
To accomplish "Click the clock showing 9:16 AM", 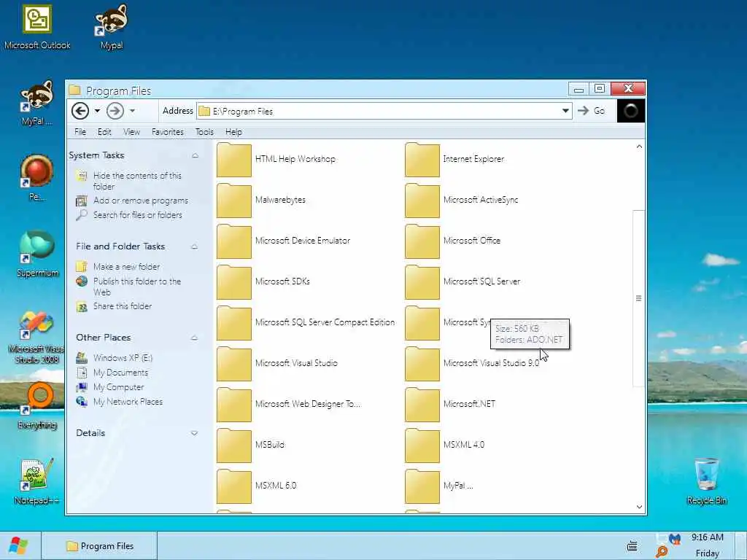I will [708, 537].
